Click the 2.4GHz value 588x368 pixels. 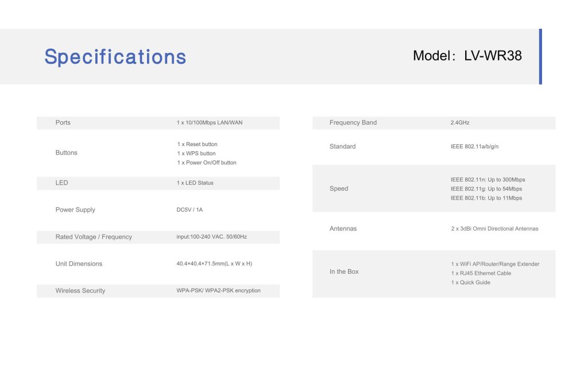(460, 123)
